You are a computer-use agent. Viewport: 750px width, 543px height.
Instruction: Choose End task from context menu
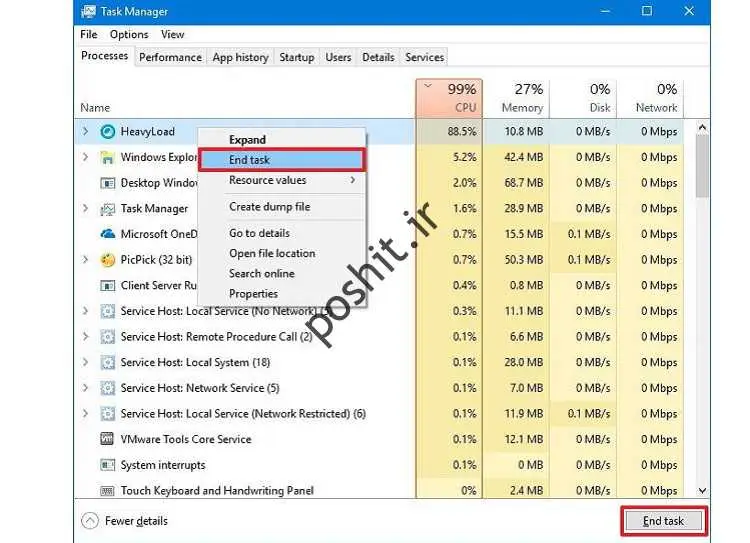click(281, 160)
